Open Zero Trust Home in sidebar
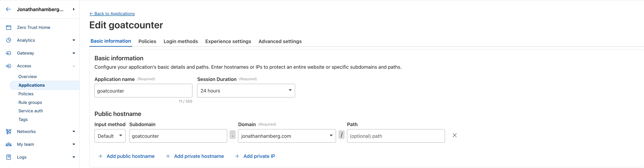Viewport: 644px width, 168px height. 33,28
